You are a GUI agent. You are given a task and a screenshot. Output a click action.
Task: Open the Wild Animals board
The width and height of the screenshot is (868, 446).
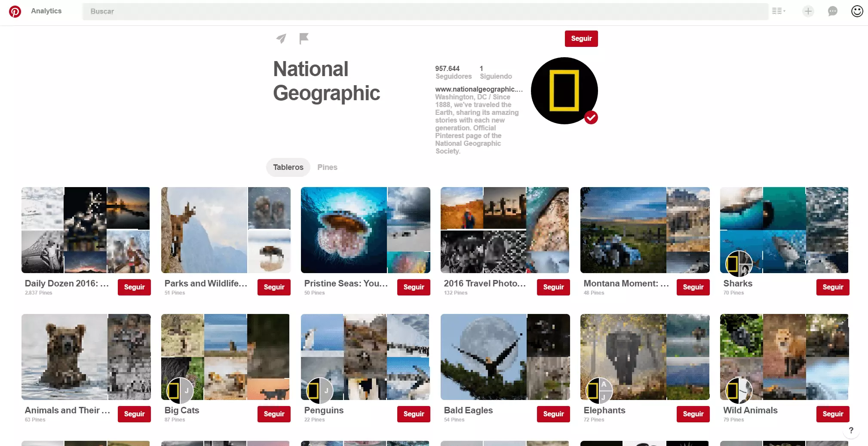point(784,357)
